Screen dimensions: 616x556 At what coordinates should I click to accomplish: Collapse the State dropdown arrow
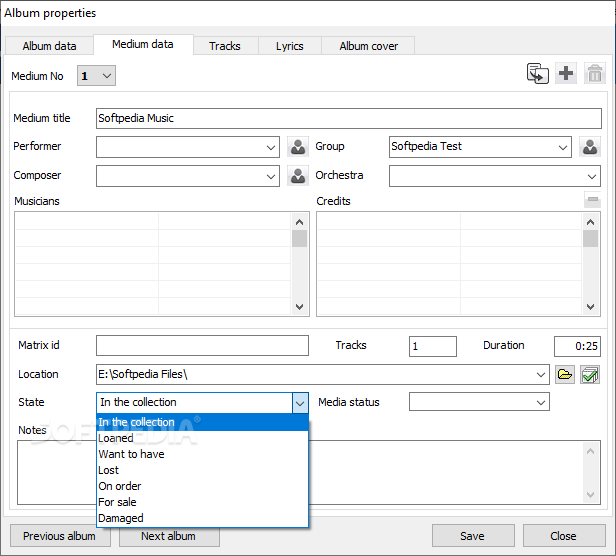click(300, 403)
